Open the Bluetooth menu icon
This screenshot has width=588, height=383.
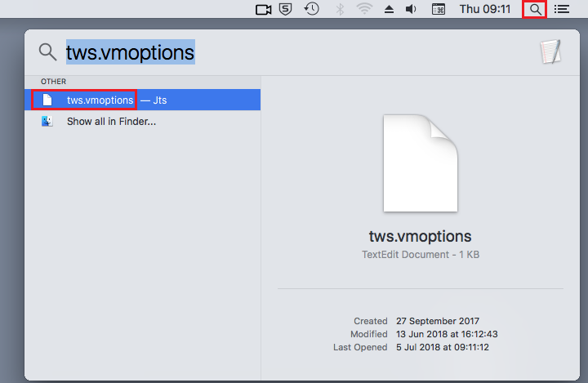[x=340, y=9]
